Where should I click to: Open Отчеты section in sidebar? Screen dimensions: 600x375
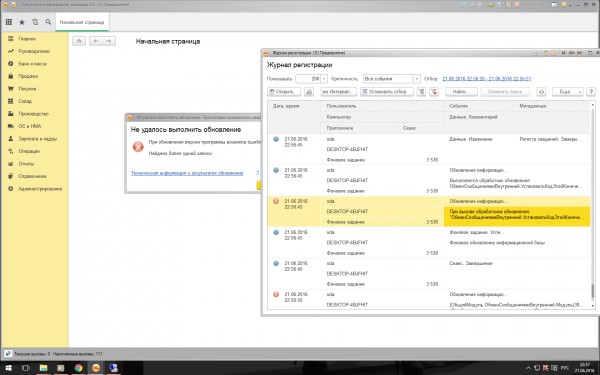tap(26, 164)
